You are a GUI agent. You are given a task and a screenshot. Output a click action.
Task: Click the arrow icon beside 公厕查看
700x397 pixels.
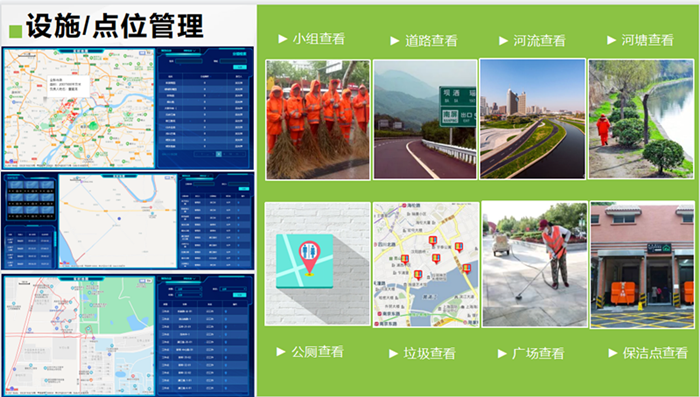pos(281,352)
